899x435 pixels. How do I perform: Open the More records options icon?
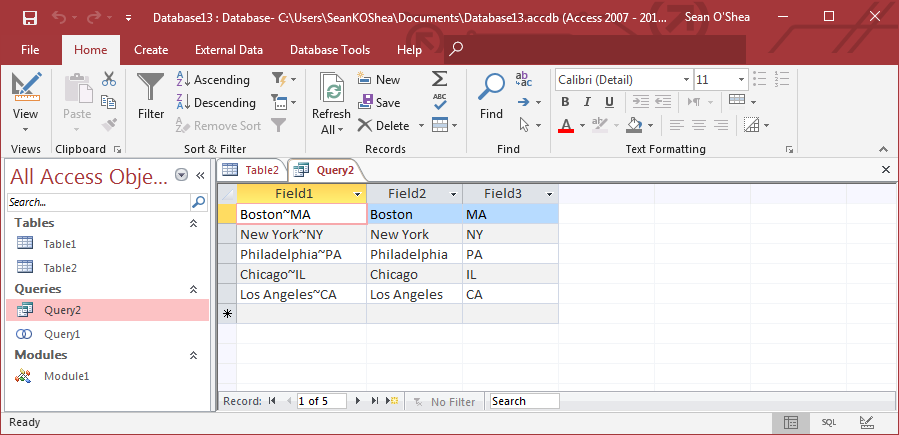pos(444,125)
